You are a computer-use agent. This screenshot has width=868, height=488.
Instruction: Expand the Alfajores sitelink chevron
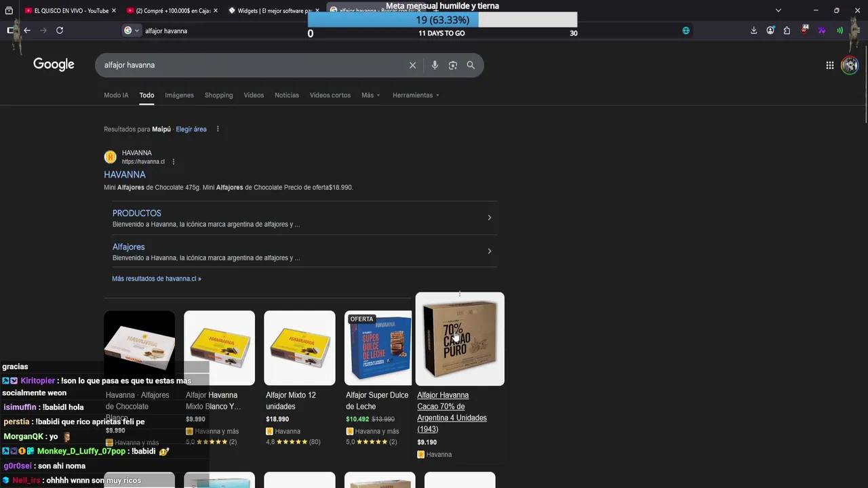pyautogui.click(x=489, y=251)
